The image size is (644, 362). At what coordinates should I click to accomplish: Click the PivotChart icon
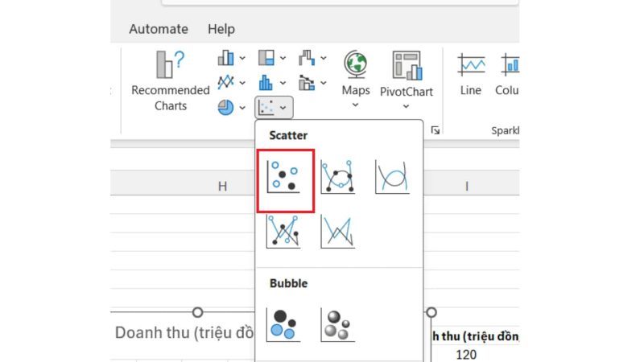point(407,65)
